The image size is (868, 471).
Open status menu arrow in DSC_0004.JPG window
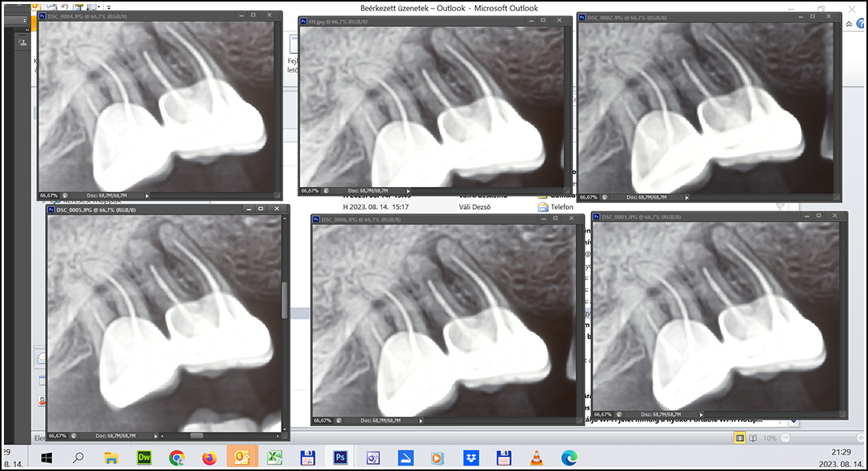tap(147, 196)
